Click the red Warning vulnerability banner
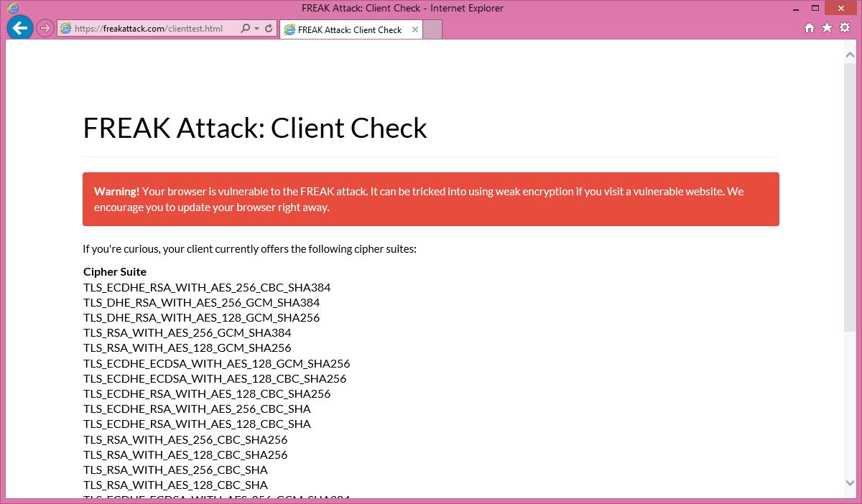This screenshot has width=862, height=504. 431,199
